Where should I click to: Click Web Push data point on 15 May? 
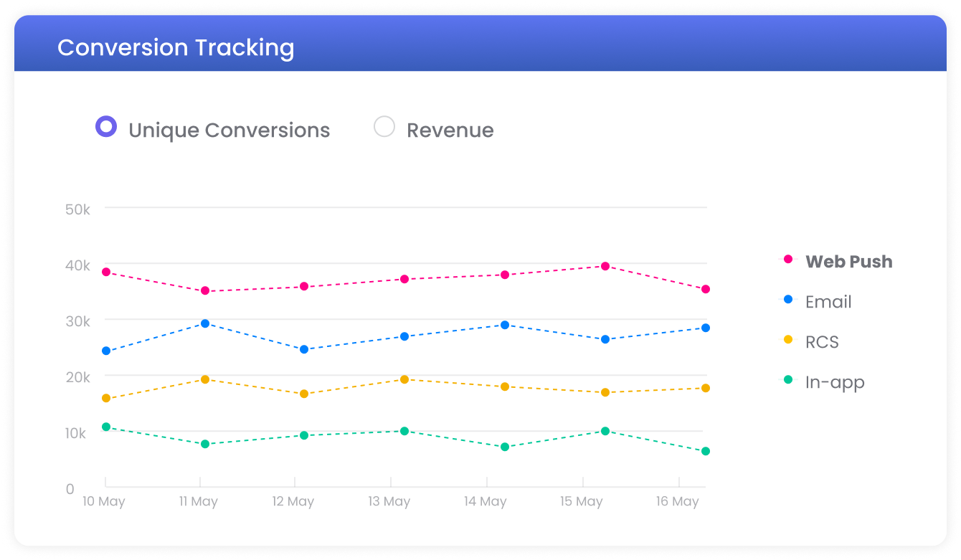point(605,266)
